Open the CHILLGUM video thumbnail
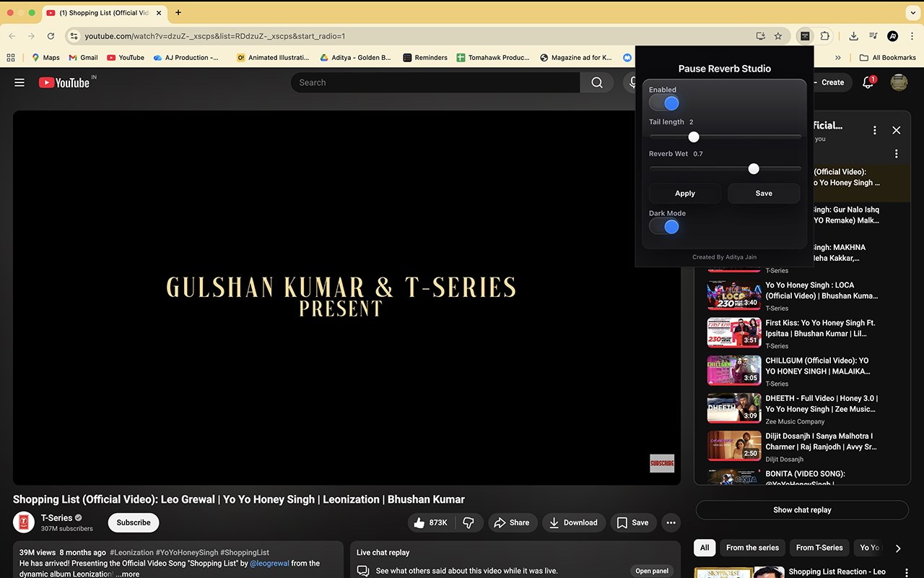The width and height of the screenshot is (924, 578). coord(734,370)
